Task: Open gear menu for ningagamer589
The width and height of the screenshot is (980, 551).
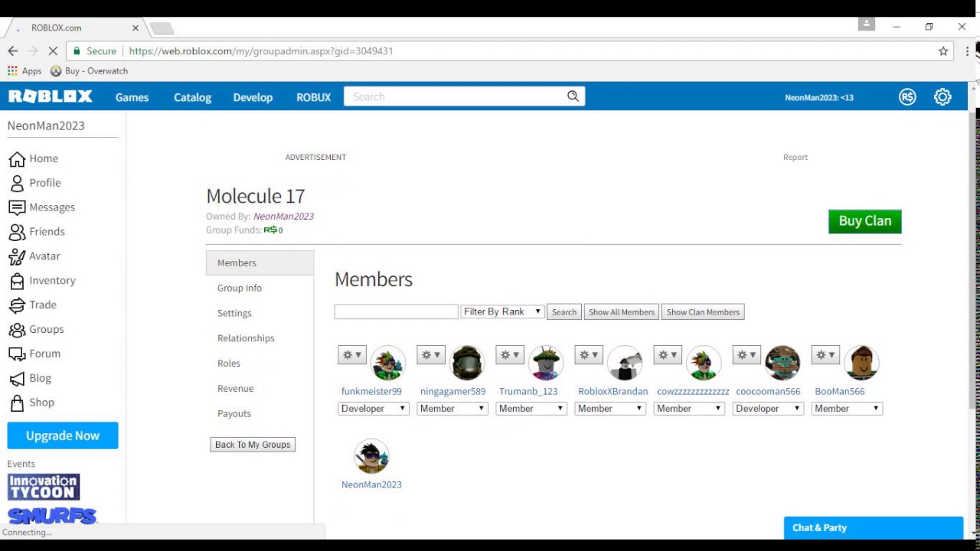Action: [x=431, y=355]
